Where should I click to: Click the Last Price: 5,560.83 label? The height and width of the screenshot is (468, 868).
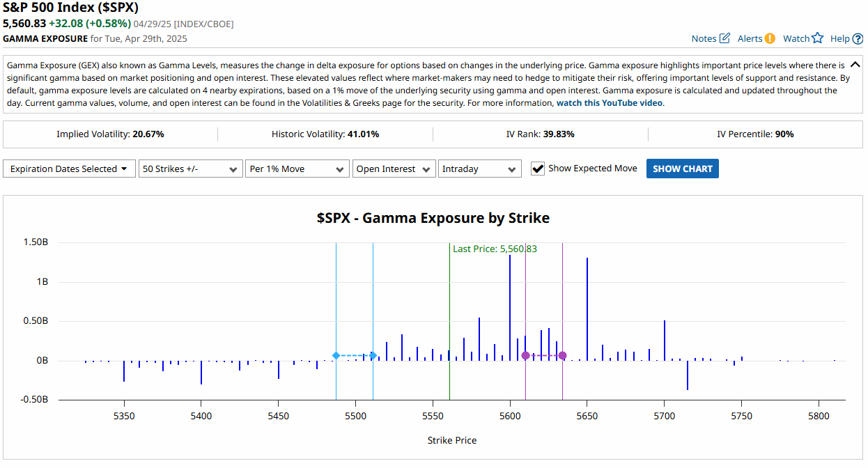(495, 249)
